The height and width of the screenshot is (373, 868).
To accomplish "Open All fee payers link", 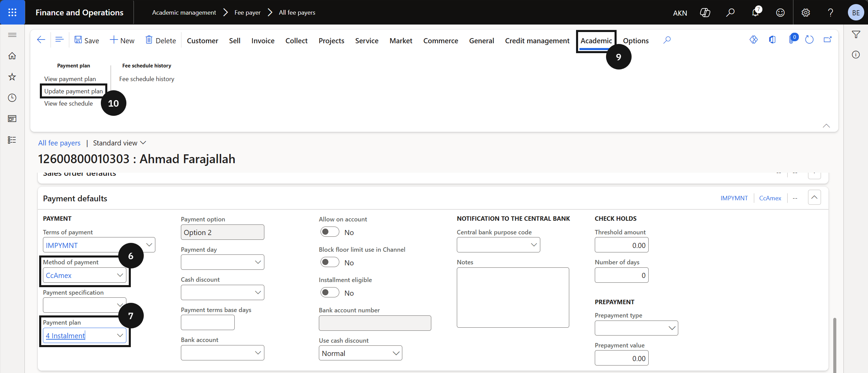I will coord(59,143).
